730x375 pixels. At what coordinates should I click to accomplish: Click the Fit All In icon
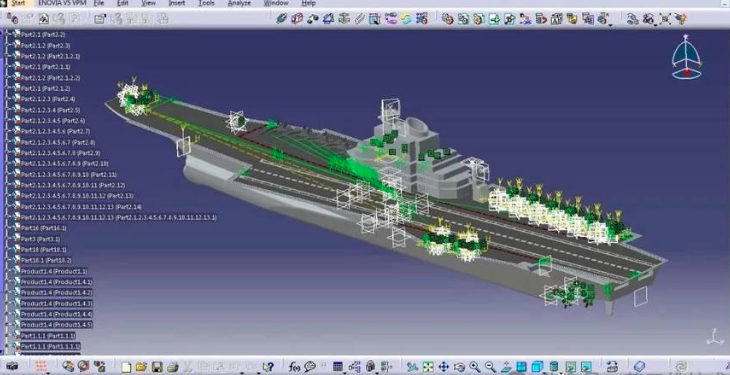428,367
